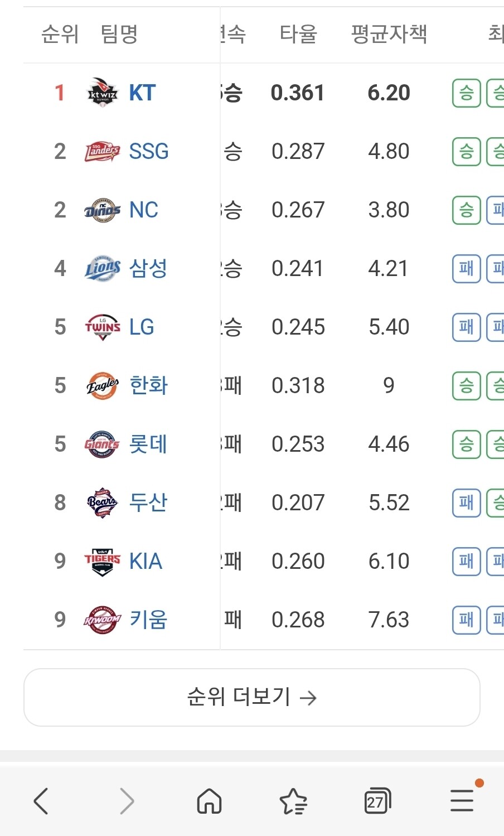This screenshot has height=836, width=504.
Task: Select the 타율 column header
Action: pos(298,34)
